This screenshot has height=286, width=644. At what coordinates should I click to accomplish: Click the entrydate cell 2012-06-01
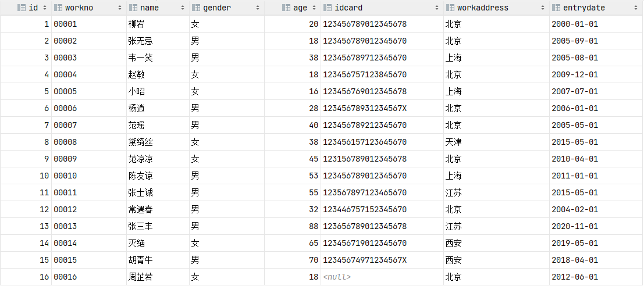click(575, 277)
